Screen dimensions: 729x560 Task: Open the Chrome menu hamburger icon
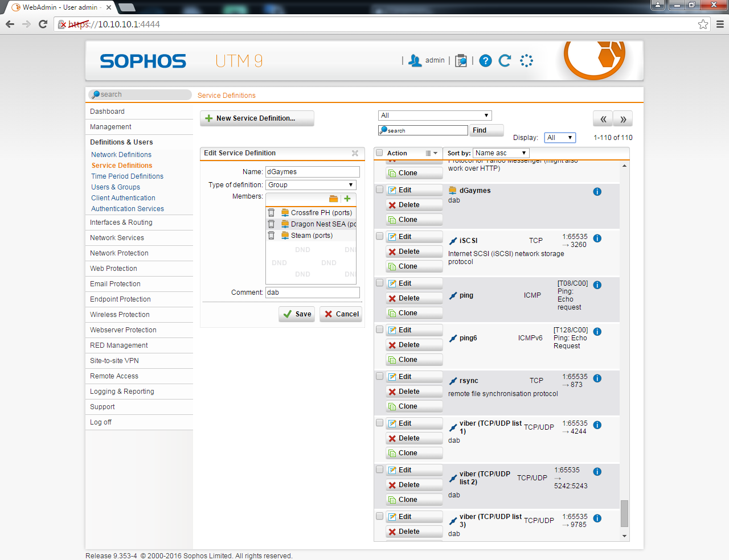(720, 24)
